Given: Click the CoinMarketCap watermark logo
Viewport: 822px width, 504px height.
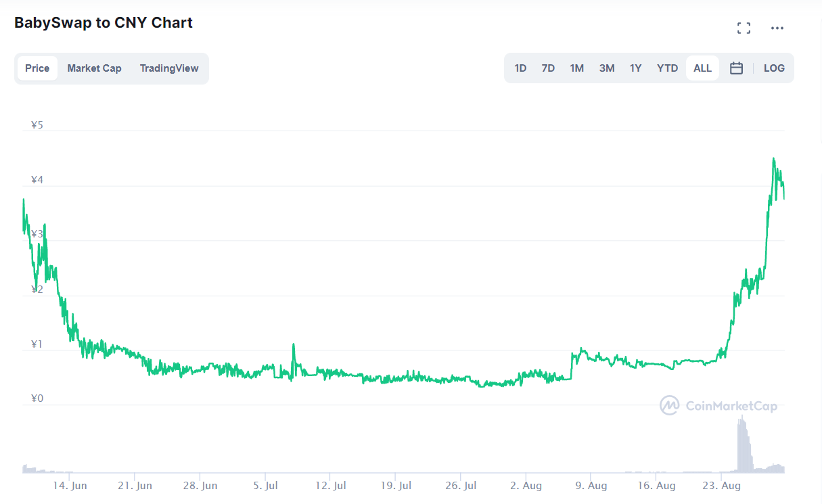Looking at the screenshot, I should coord(718,406).
